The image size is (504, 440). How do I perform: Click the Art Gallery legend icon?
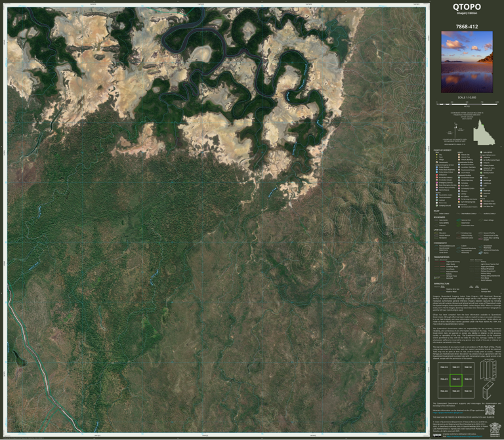pos(459,197)
